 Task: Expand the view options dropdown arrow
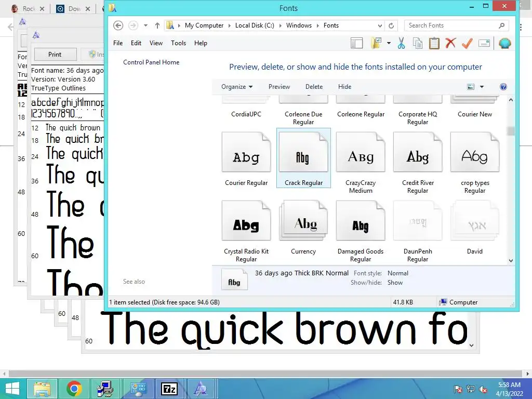482,87
